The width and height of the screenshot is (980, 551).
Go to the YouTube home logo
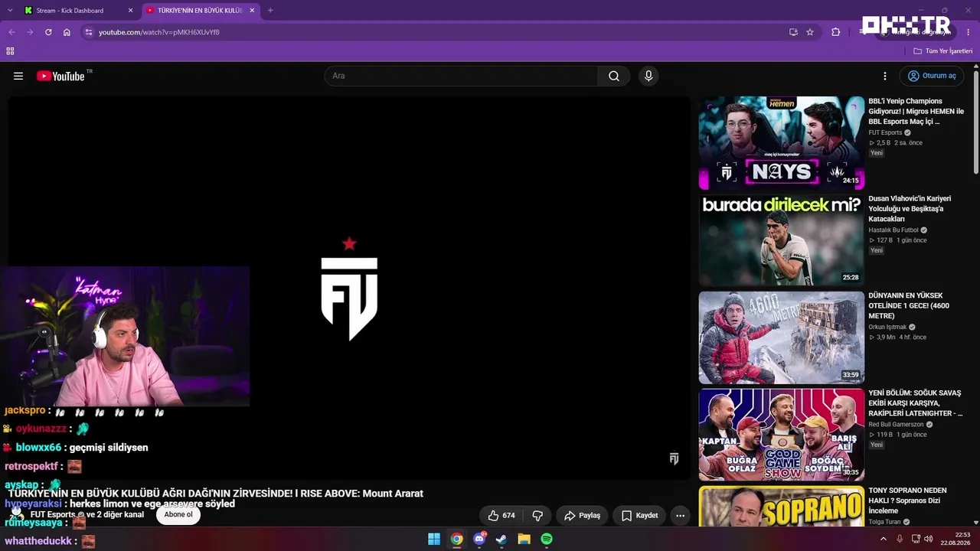(60, 76)
